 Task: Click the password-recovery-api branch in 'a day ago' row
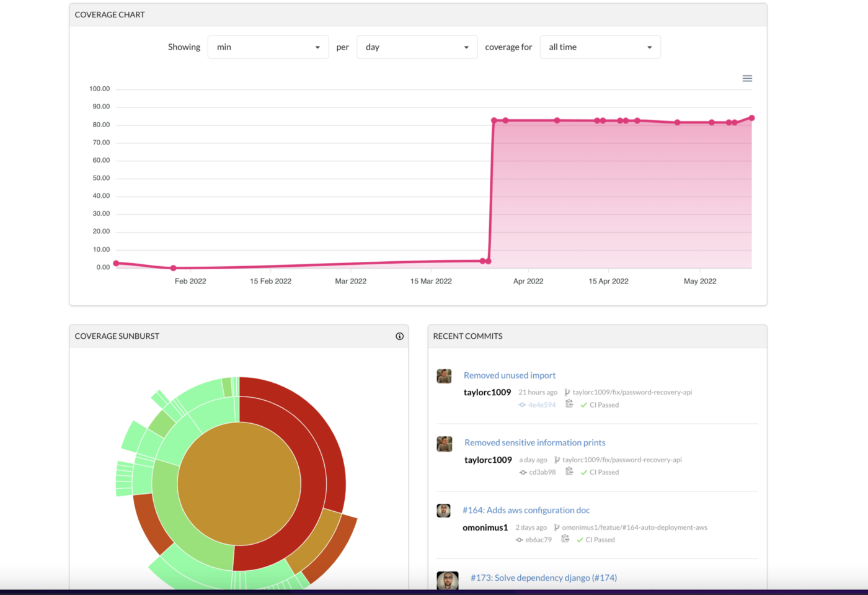tap(622, 460)
